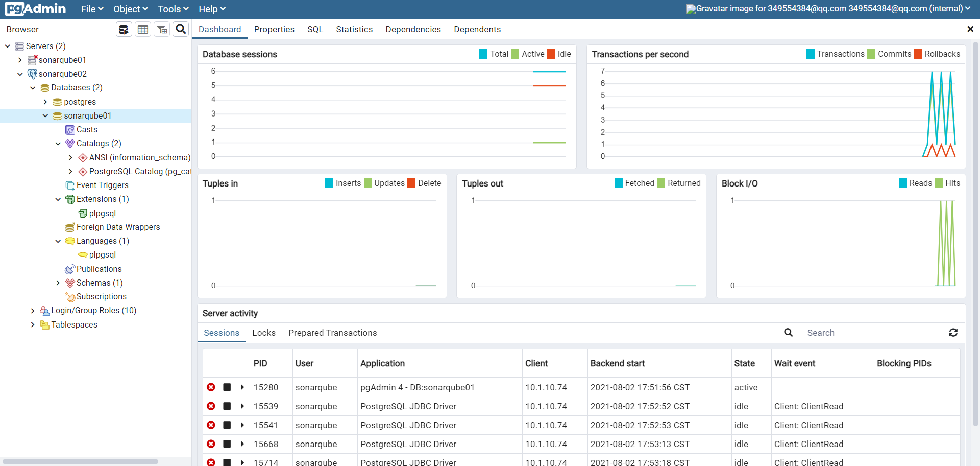The width and height of the screenshot is (980, 466).
Task: Expand the ANSI information_schema catalog
Action: (x=71, y=157)
